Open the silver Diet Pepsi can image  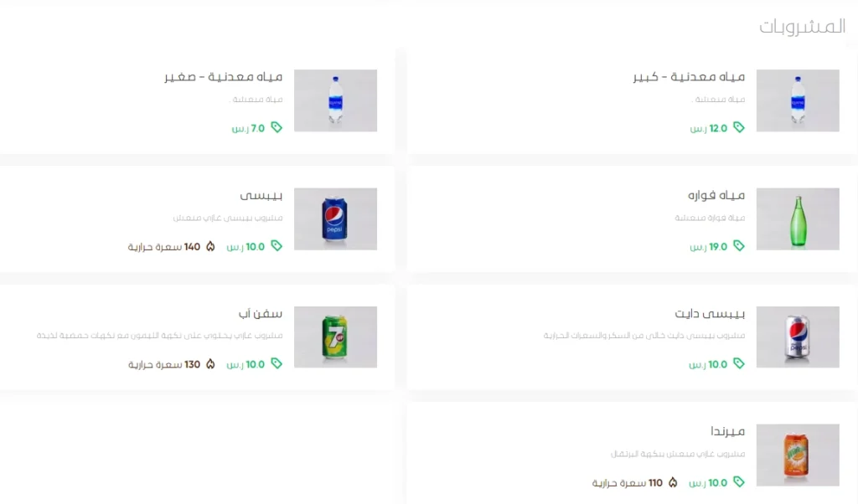click(798, 337)
